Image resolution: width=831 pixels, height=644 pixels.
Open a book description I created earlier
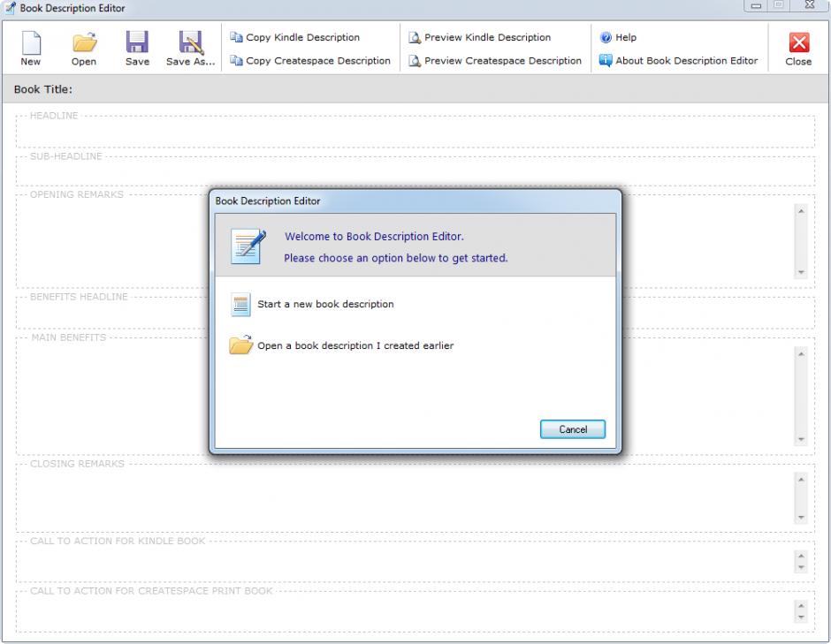pos(341,345)
